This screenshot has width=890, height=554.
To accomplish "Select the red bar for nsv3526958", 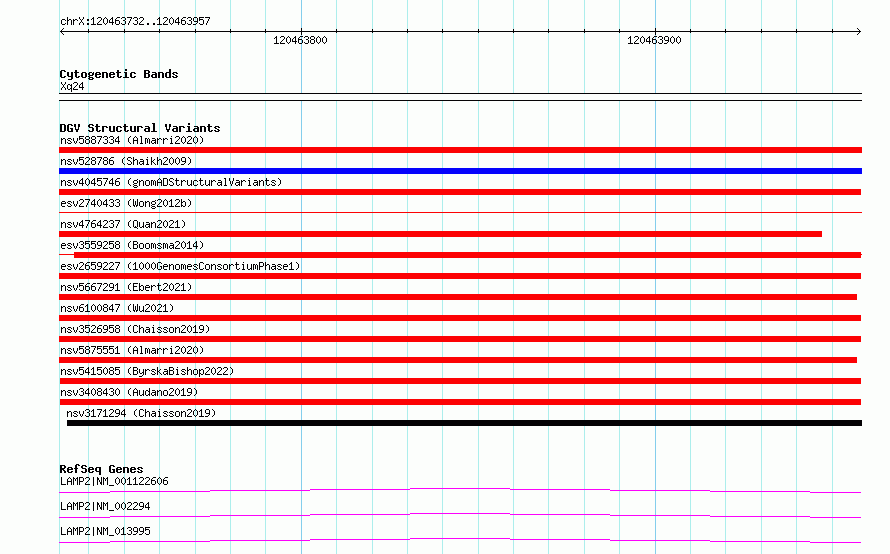I will [x=460, y=339].
